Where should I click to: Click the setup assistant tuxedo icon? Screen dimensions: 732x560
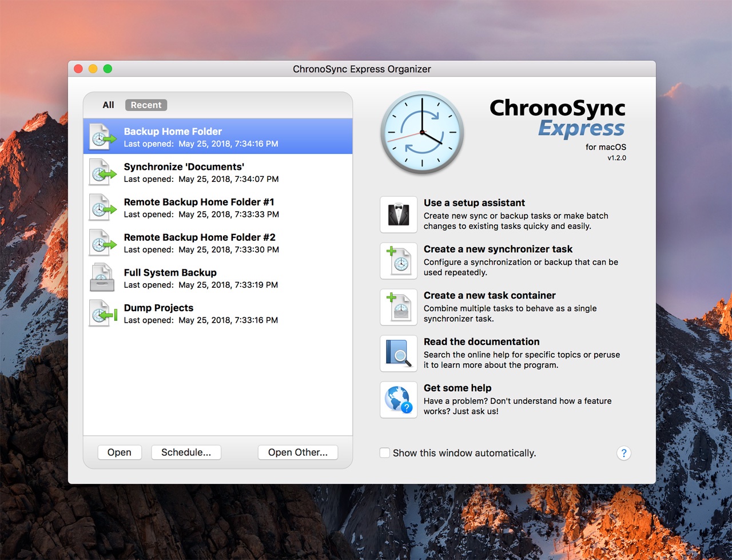399,215
